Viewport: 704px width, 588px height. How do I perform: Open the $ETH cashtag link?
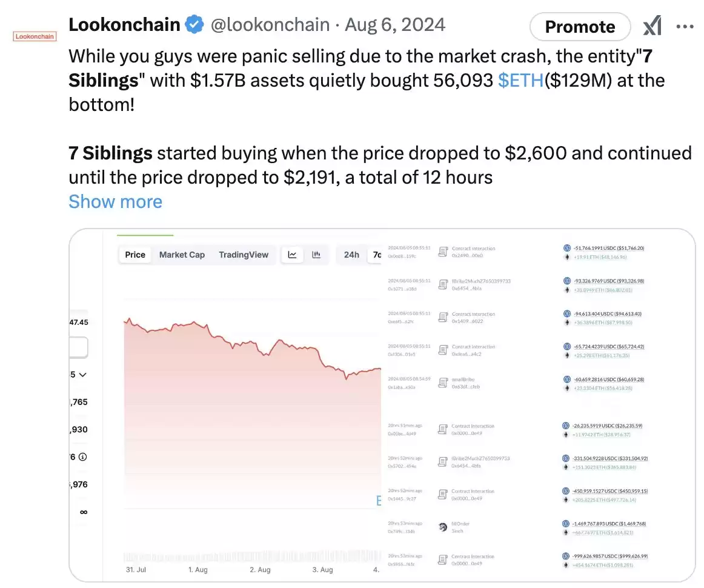(521, 81)
